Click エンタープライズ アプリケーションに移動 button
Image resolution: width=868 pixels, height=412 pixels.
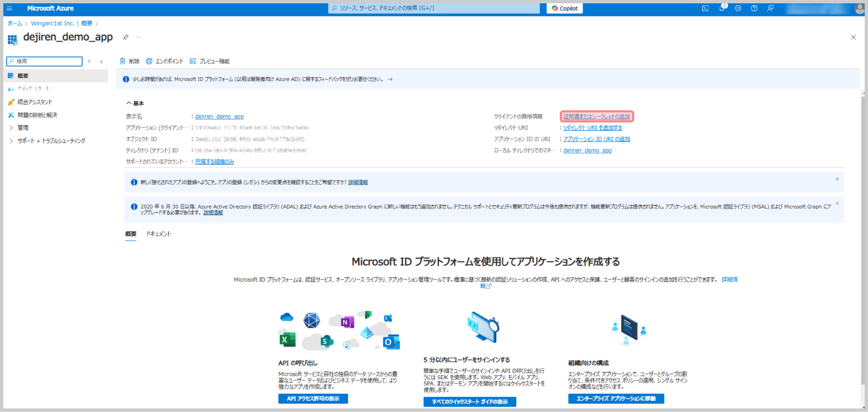click(616, 399)
